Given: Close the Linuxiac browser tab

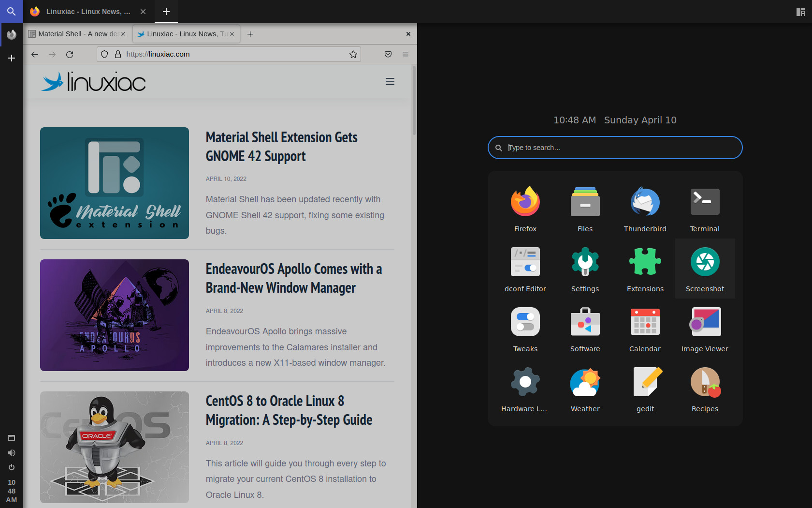Looking at the screenshot, I should point(232,34).
